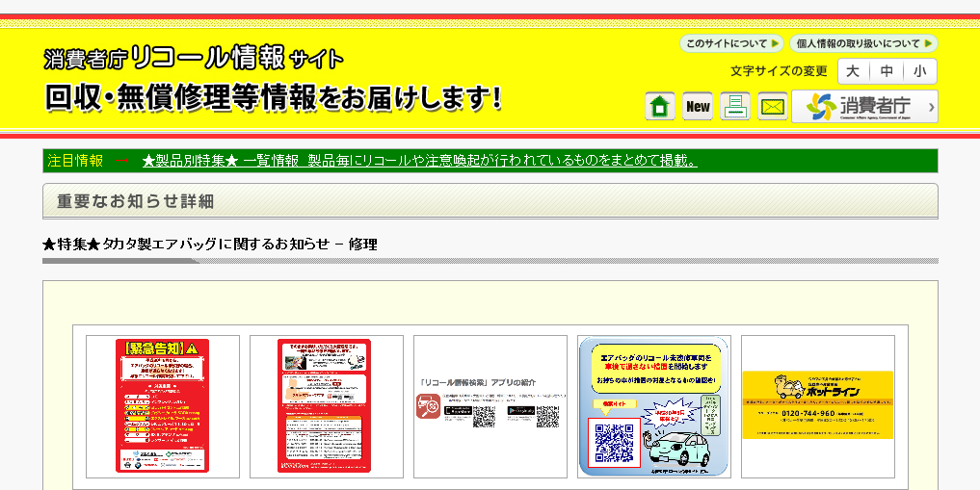The width and height of the screenshot is (980, 490).
Task: Visit the 消費者庁 logo button
Action: click(864, 106)
